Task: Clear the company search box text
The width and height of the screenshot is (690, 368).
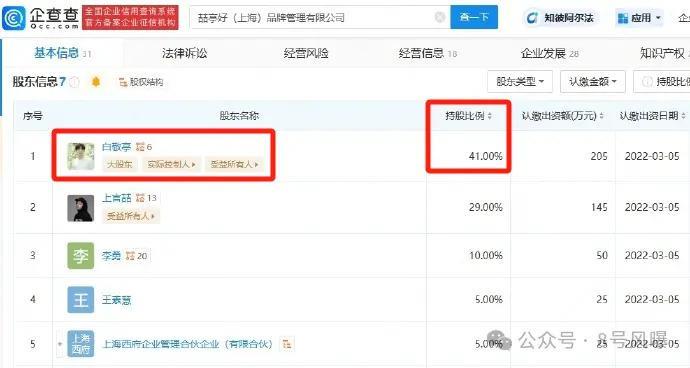Action: tap(440, 17)
